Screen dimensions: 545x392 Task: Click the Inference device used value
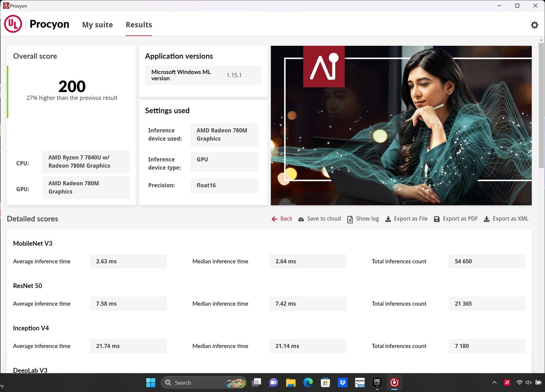point(224,134)
